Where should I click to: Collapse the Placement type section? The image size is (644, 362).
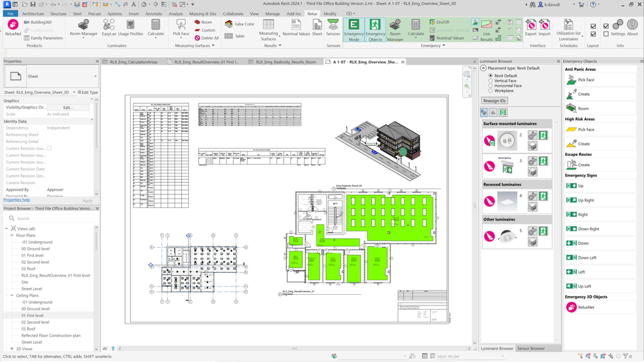pyautogui.click(x=484, y=68)
